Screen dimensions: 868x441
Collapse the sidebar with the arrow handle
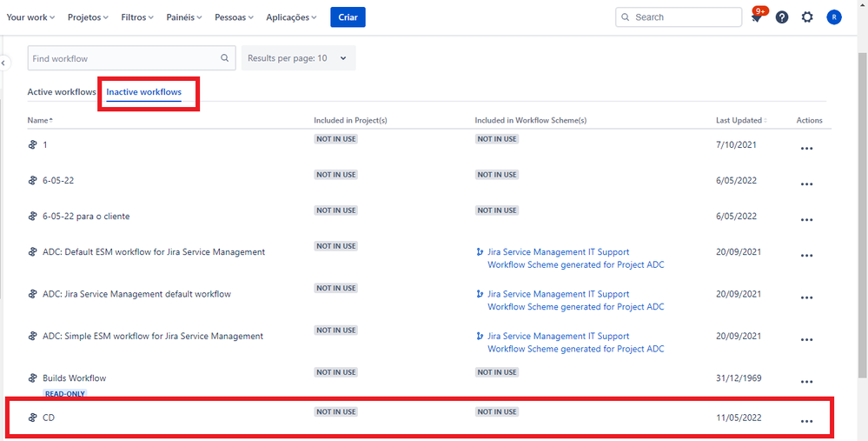(3, 63)
